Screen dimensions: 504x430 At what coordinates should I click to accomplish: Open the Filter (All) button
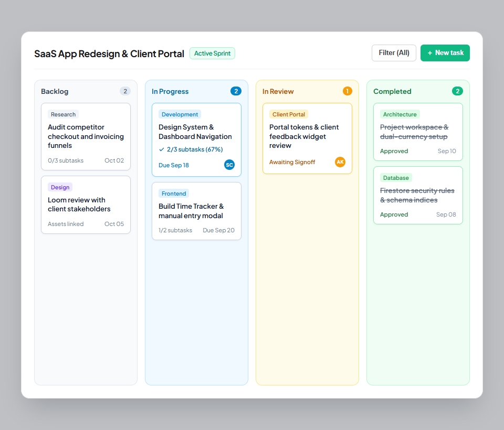[x=394, y=52]
